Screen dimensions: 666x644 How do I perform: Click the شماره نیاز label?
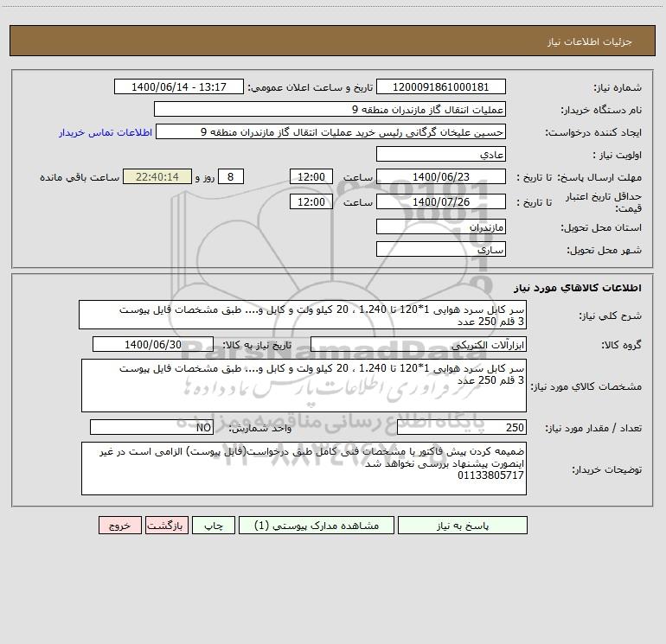pyautogui.click(x=618, y=88)
